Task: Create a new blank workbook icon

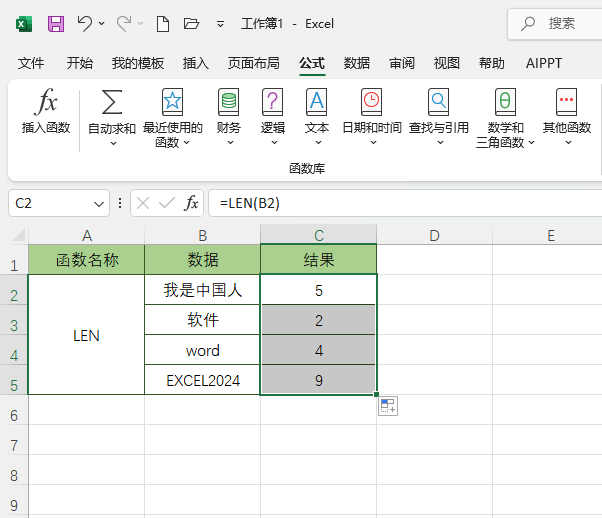Action: click(163, 24)
